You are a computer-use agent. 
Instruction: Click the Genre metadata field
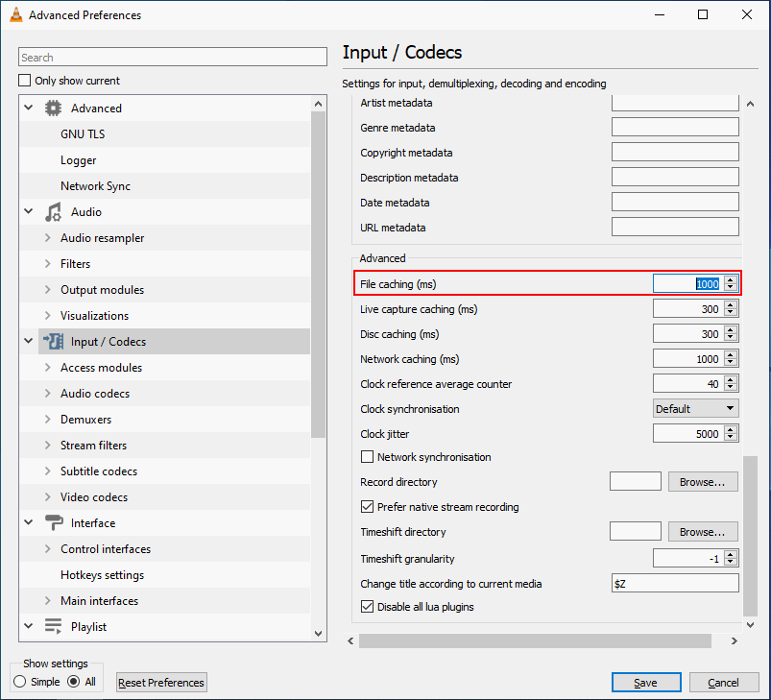675,127
